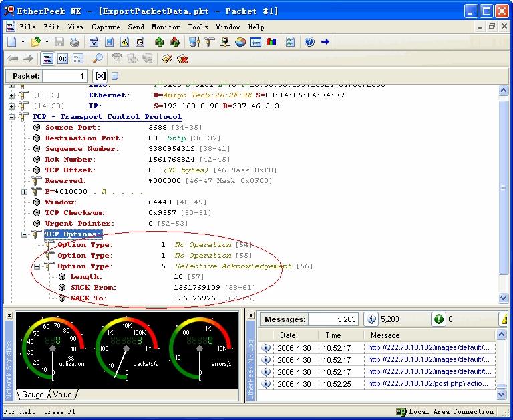This screenshot has width=513, height=420.
Task: Switch to the Gauge tab
Action: click(33, 395)
